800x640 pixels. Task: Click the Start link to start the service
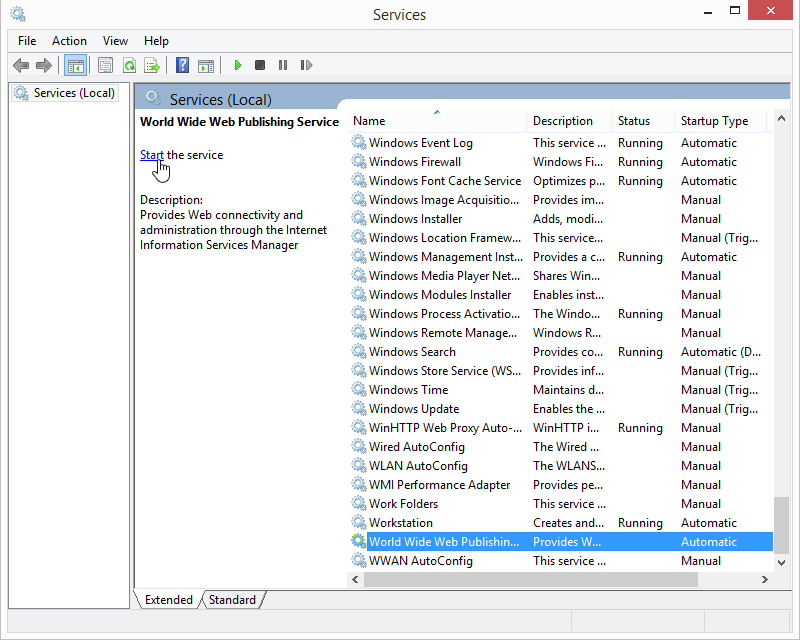[152, 155]
